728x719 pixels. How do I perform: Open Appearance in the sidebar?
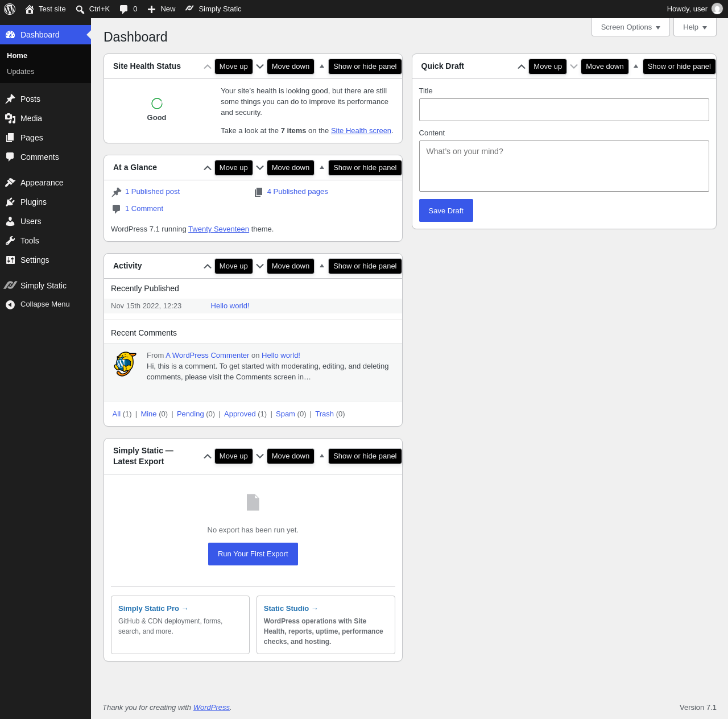coord(45,183)
